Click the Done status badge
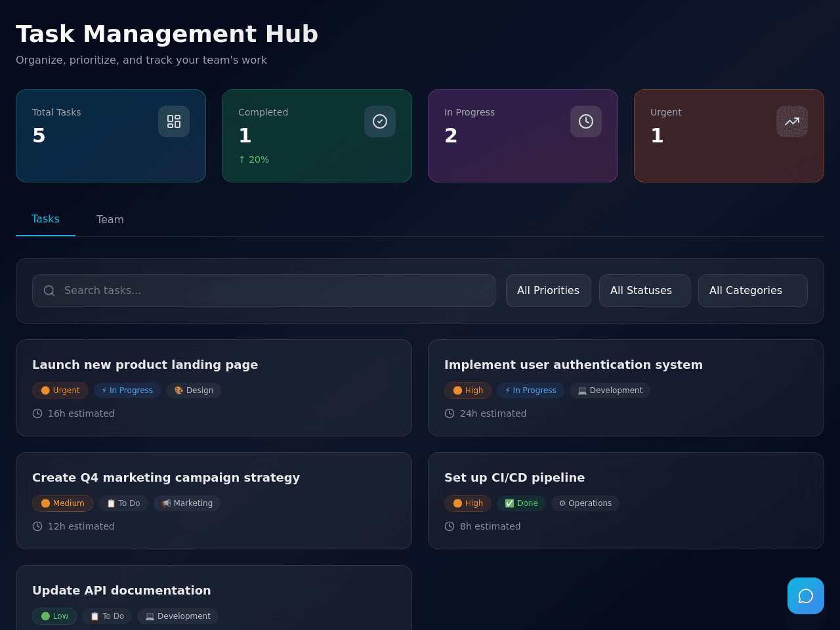The image size is (840, 630). click(521, 503)
